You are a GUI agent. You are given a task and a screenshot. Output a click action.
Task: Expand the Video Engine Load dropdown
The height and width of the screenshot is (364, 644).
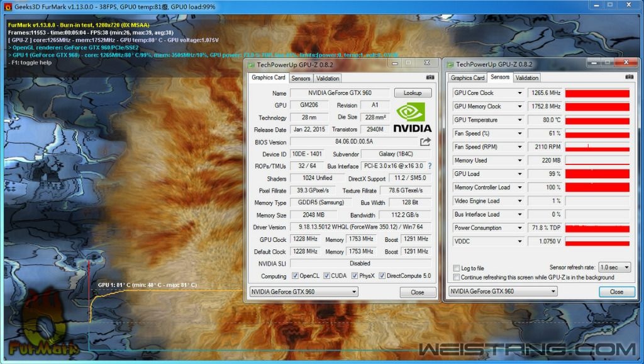pyautogui.click(x=519, y=201)
